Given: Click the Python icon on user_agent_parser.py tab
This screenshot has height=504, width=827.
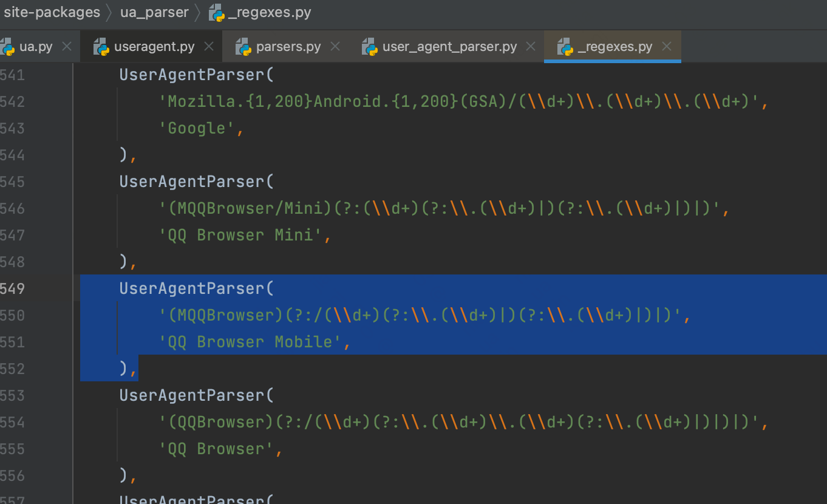Looking at the screenshot, I should 370,47.
